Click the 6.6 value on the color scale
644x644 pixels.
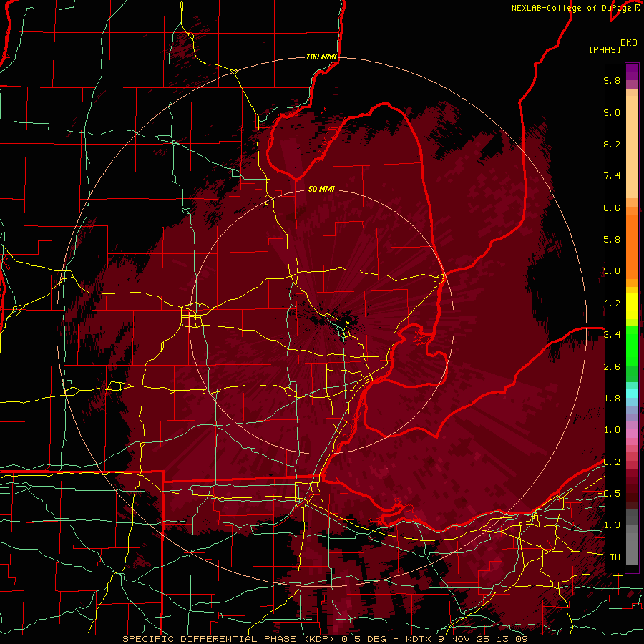(612, 208)
